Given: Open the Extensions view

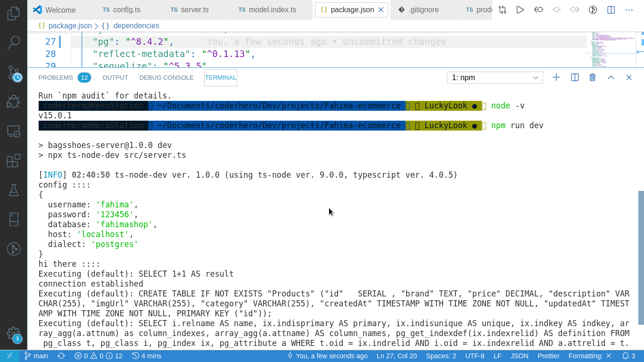Looking at the screenshot, I should [13, 160].
